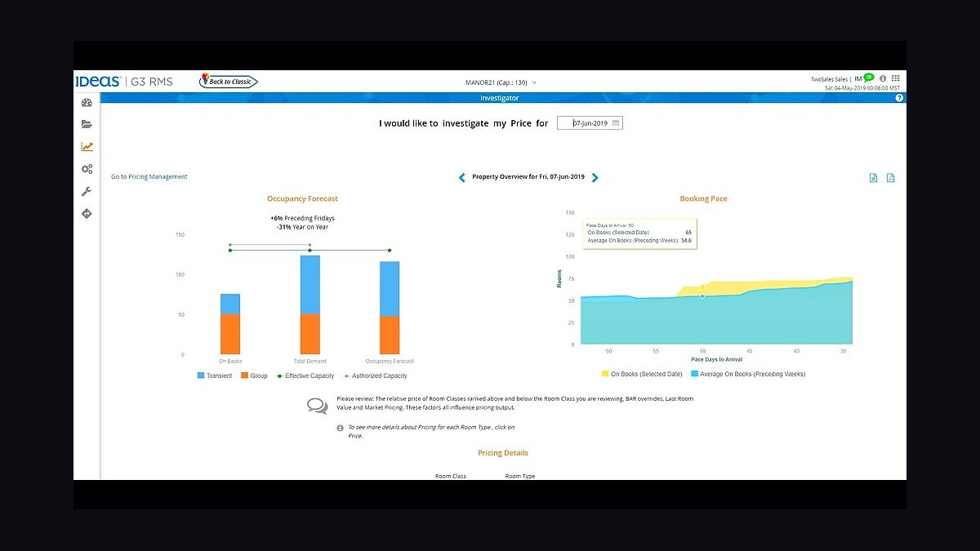Image resolution: width=980 pixels, height=551 pixels.
Task: Open the gears configuration icon in sidebar
Action: click(87, 169)
